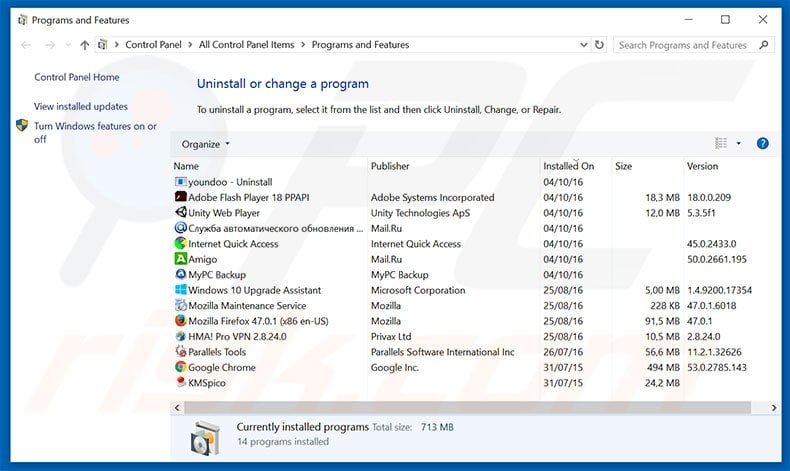The height and width of the screenshot is (471, 790).
Task: Open the Control Panel Home link
Action: (77, 77)
